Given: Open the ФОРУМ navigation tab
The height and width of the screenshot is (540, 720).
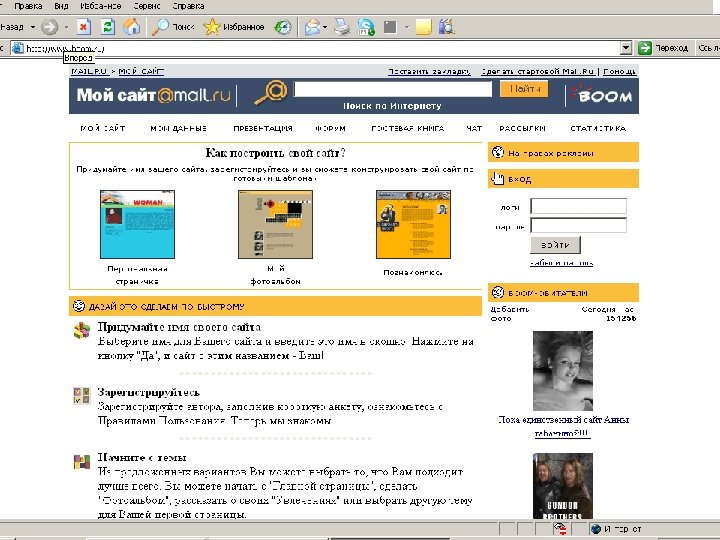Looking at the screenshot, I should pyautogui.click(x=331, y=129).
